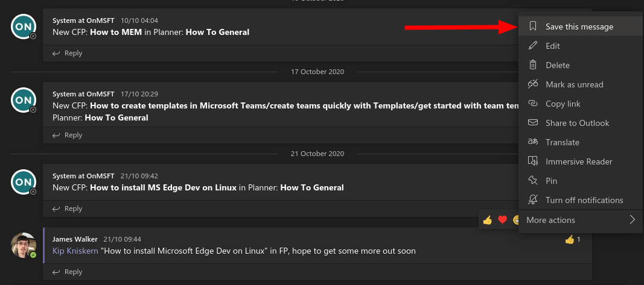Click the 10/10 04:04 timestamp
The width and height of the screenshot is (644, 285).
click(x=139, y=20)
